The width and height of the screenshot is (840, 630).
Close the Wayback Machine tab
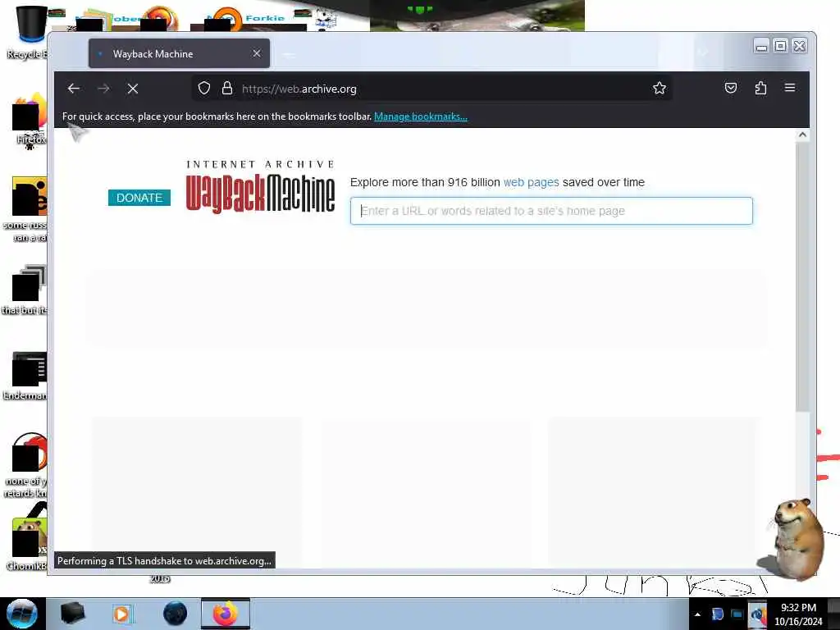tap(257, 53)
